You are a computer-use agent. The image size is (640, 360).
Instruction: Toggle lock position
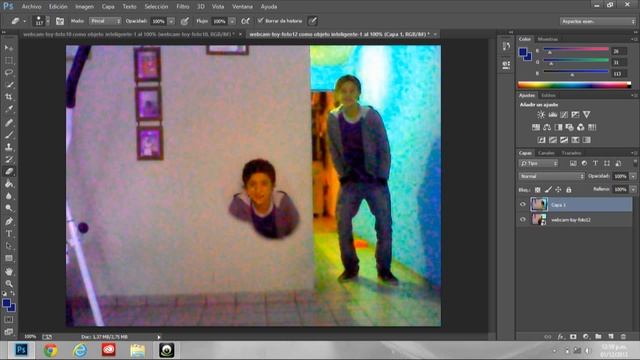[558, 190]
